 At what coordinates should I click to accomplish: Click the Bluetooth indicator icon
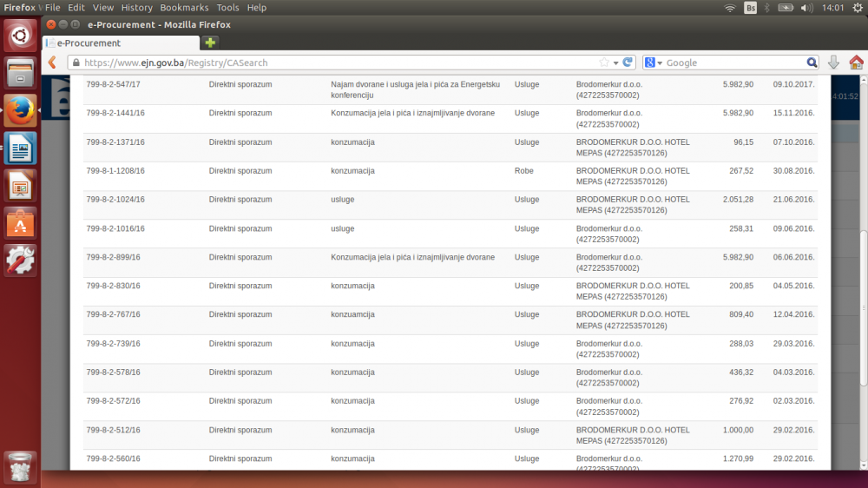point(766,8)
